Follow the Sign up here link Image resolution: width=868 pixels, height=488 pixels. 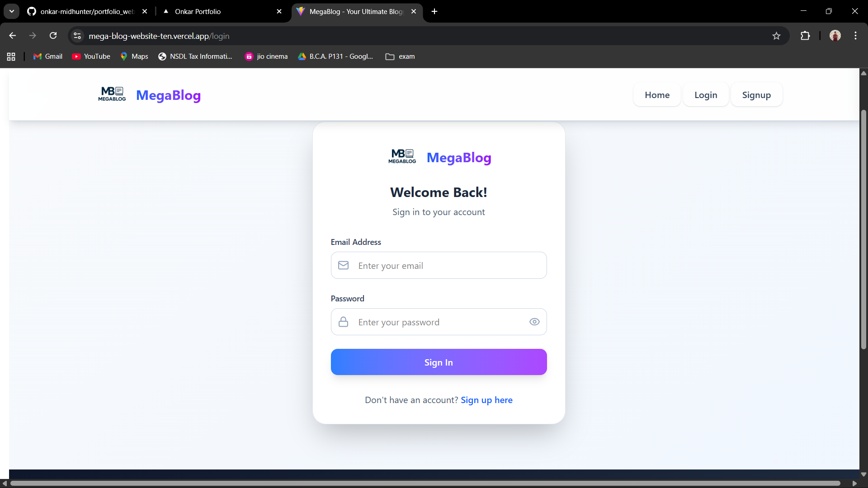(x=486, y=400)
